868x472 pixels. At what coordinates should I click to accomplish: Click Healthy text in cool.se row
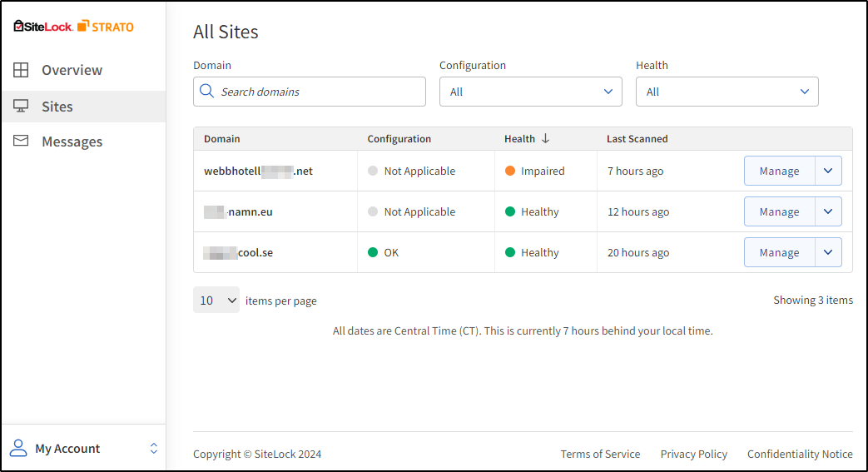click(540, 252)
